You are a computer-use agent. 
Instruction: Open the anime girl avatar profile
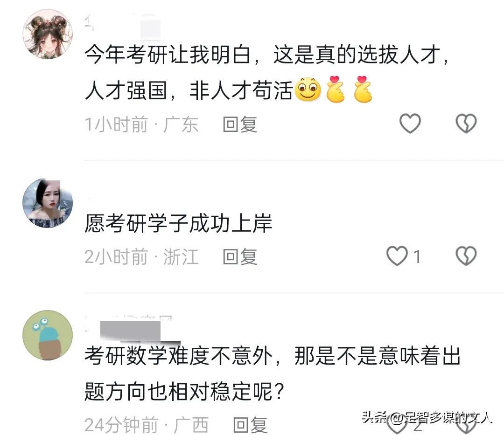tap(48, 34)
